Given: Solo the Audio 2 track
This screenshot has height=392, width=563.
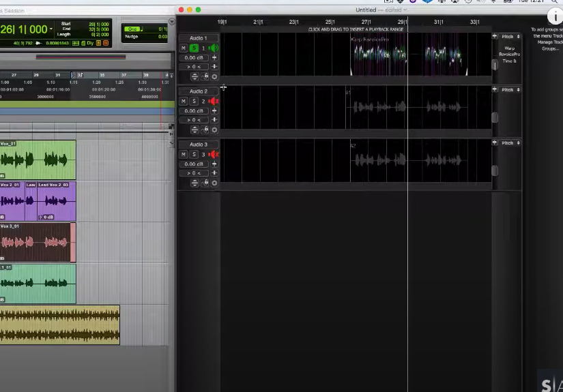Looking at the screenshot, I should point(194,101).
